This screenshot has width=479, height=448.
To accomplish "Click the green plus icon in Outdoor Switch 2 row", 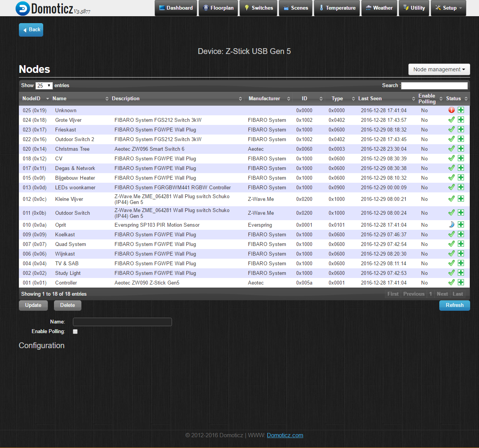I will pos(461,139).
